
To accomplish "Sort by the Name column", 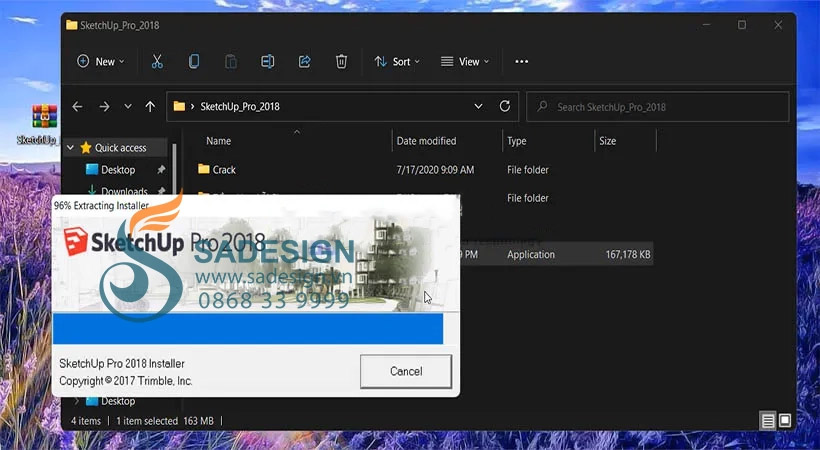I will [219, 141].
